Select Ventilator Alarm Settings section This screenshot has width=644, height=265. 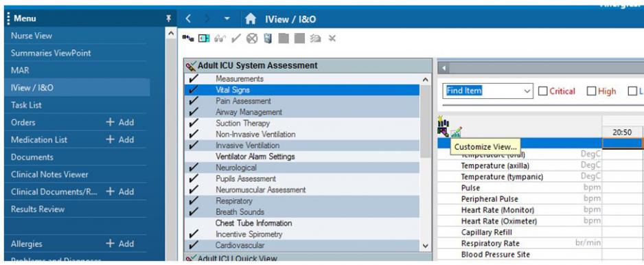pyautogui.click(x=302, y=157)
